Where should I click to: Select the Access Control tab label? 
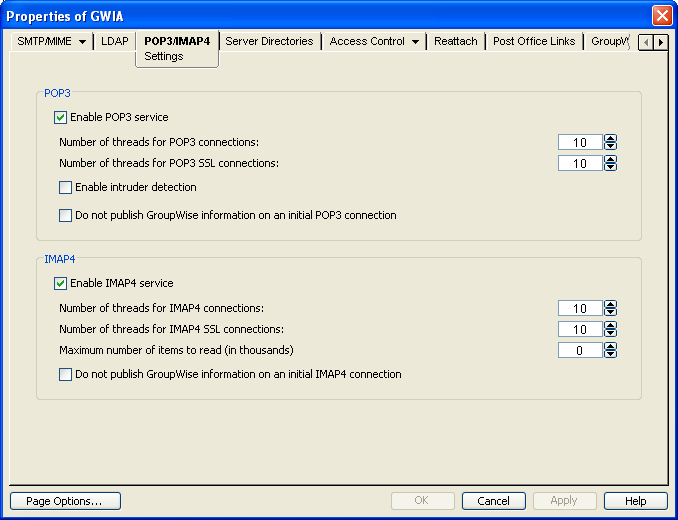pos(367,41)
